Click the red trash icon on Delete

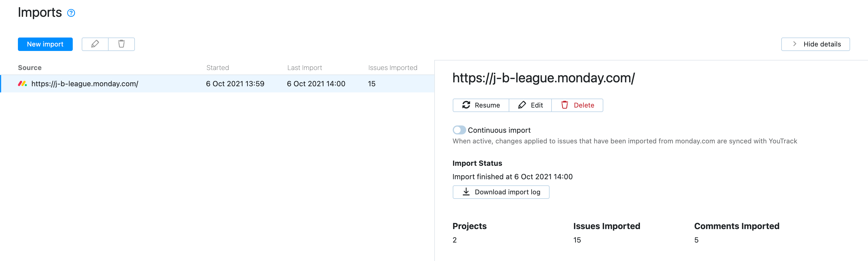[x=565, y=105]
